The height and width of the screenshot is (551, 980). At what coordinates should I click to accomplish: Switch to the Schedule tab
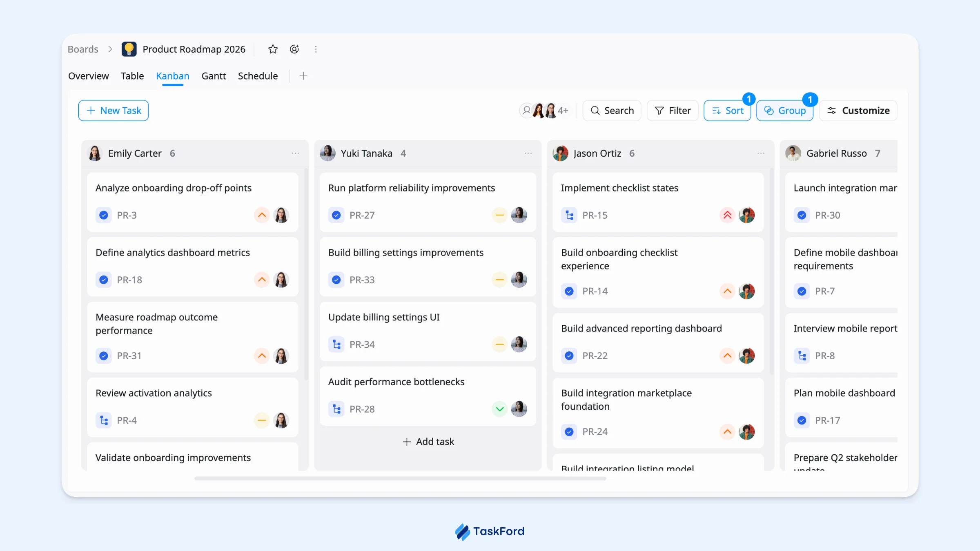pos(258,76)
